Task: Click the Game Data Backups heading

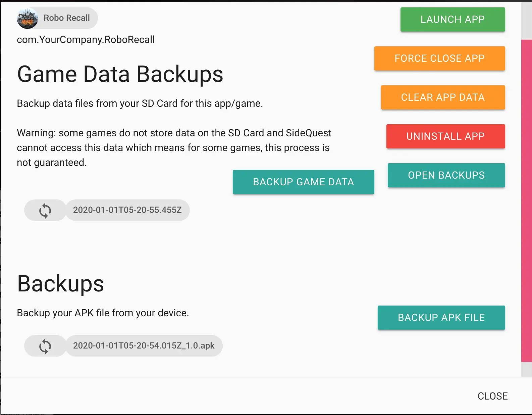Action: [120, 74]
